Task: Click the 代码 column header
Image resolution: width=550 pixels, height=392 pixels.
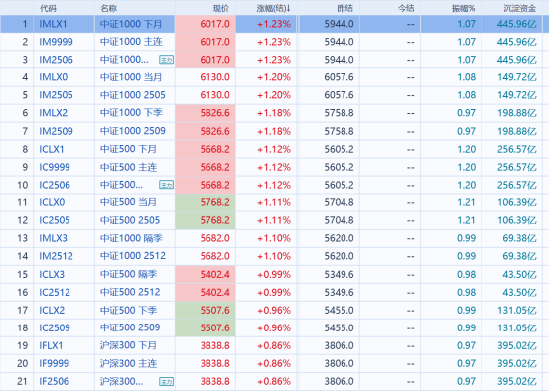Action: 48,8
